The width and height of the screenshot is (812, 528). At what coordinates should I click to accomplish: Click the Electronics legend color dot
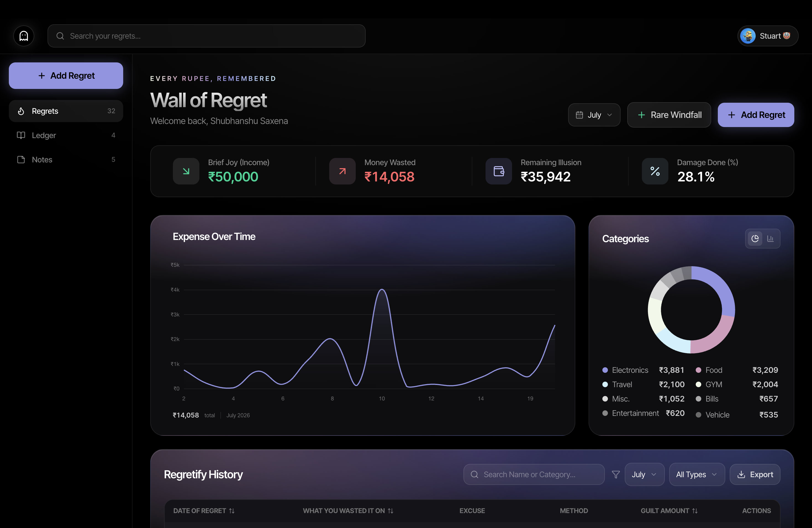coord(605,370)
